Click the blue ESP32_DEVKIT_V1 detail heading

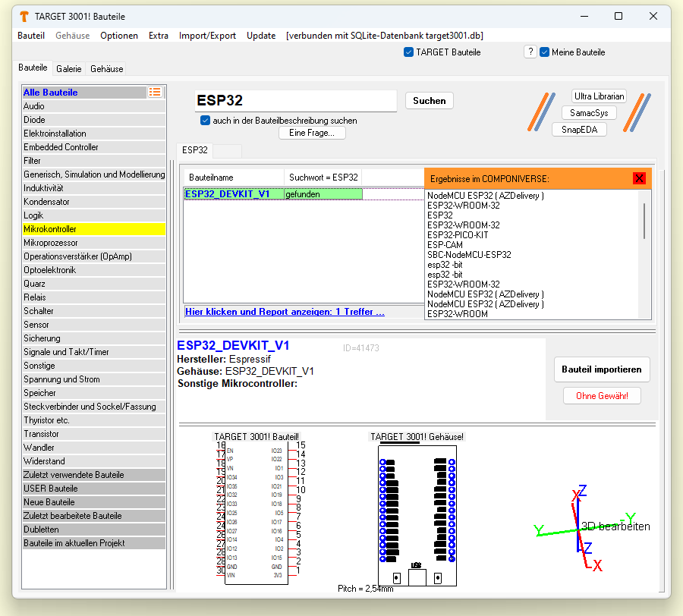pos(233,345)
